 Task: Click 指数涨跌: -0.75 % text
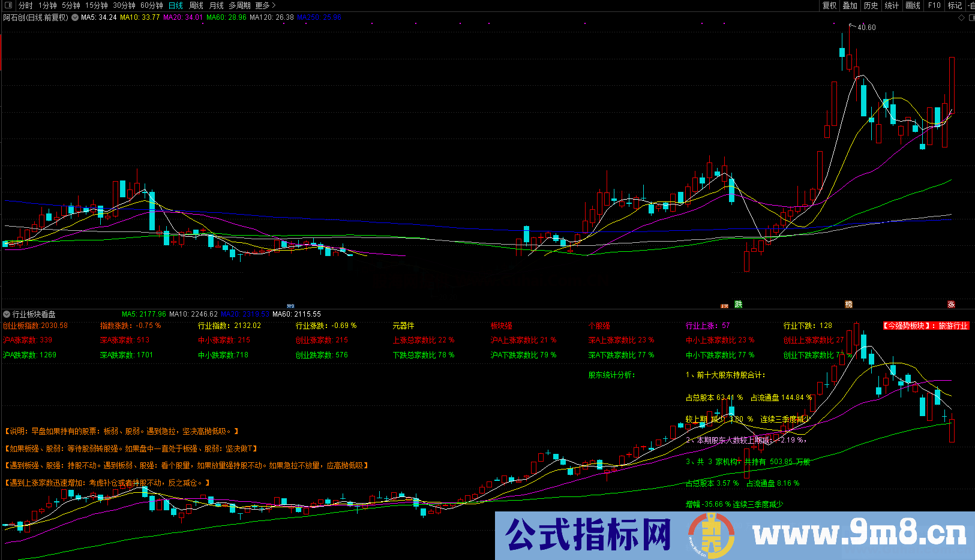(x=130, y=326)
